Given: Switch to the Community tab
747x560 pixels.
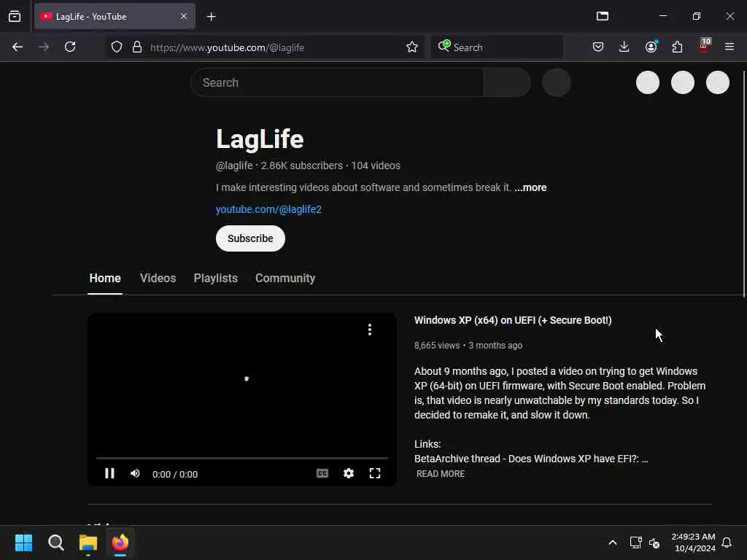Looking at the screenshot, I should click(x=285, y=278).
